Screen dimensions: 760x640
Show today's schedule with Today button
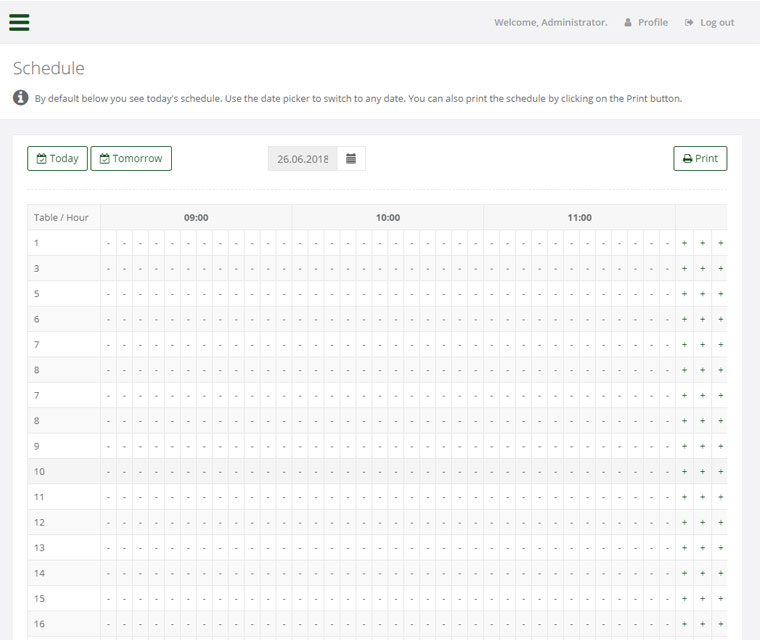[x=57, y=159]
